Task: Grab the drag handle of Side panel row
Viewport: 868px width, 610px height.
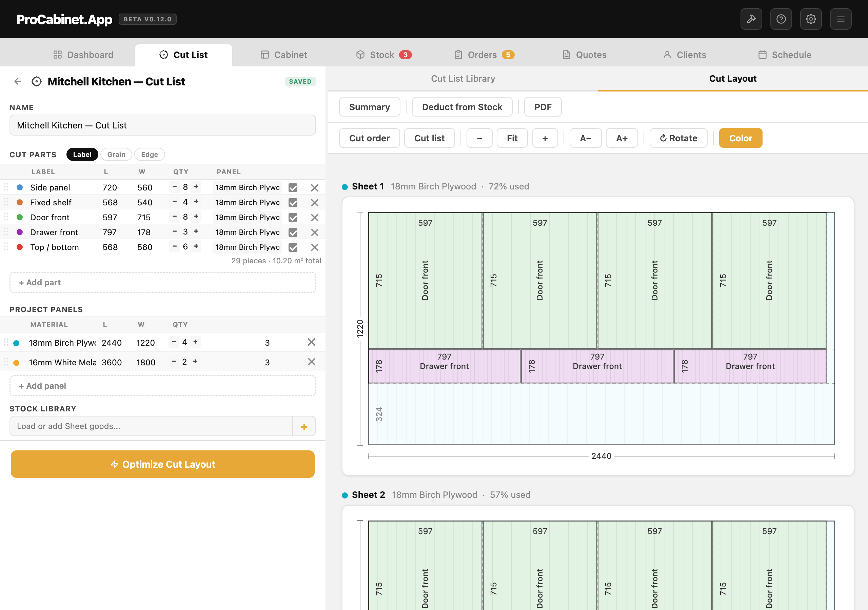Action: point(6,187)
